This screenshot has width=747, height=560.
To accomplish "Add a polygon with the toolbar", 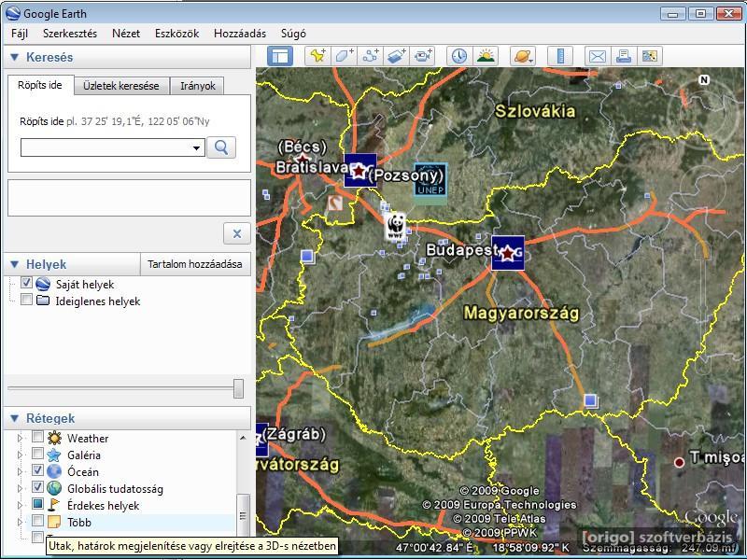I will [344, 56].
